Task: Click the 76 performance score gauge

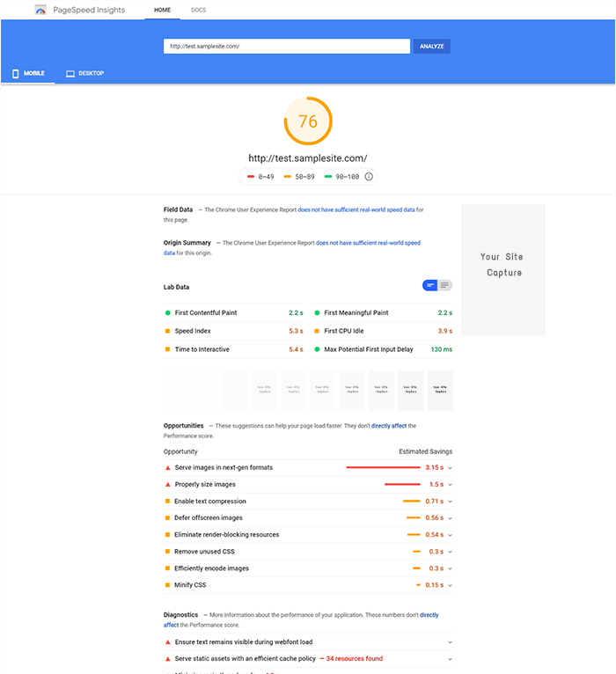Action: 308,121
